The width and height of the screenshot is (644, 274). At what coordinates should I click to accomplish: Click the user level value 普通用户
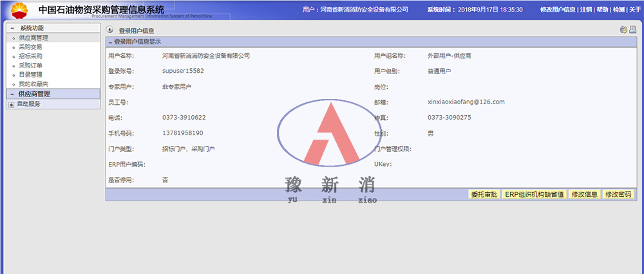[x=439, y=71]
